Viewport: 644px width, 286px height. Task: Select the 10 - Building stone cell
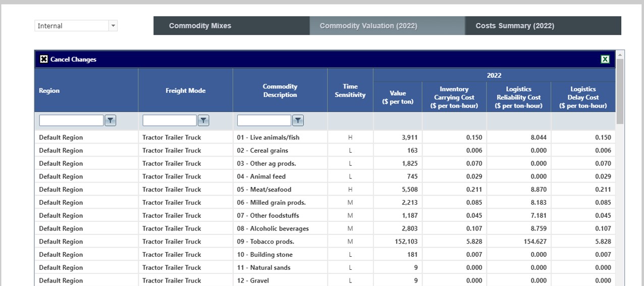coord(280,255)
